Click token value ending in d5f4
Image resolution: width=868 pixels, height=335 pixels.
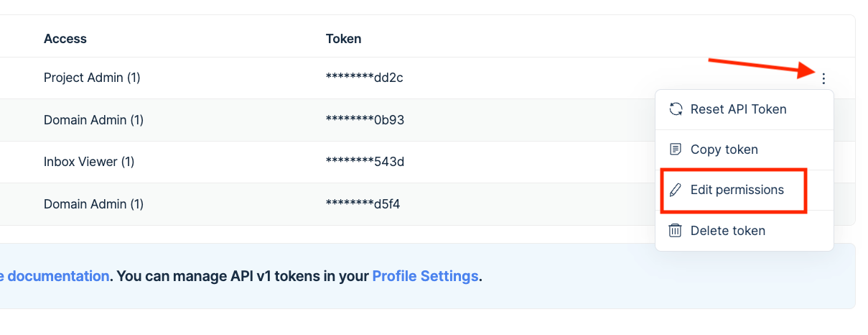coord(363,204)
